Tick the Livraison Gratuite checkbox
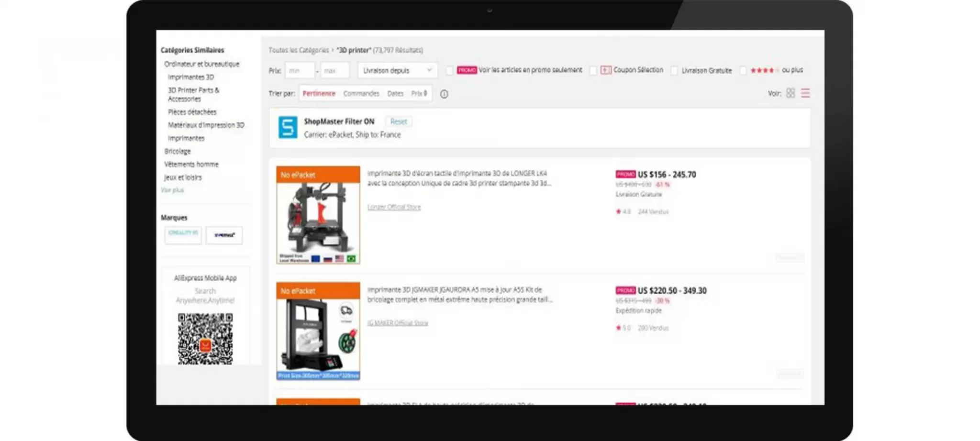The height and width of the screenshot is (441, 980). (x=674, y=70)
